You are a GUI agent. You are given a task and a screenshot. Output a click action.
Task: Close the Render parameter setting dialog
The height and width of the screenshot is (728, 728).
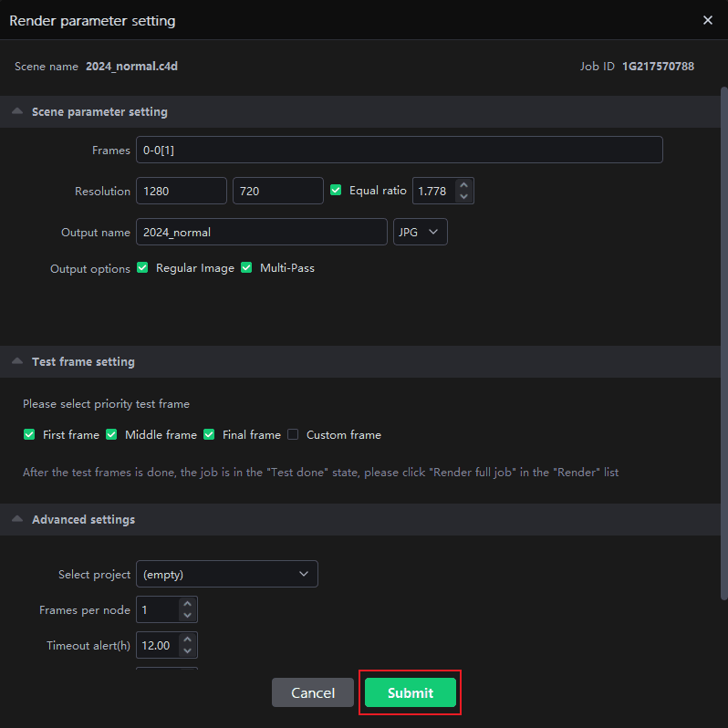pos(707,20)
